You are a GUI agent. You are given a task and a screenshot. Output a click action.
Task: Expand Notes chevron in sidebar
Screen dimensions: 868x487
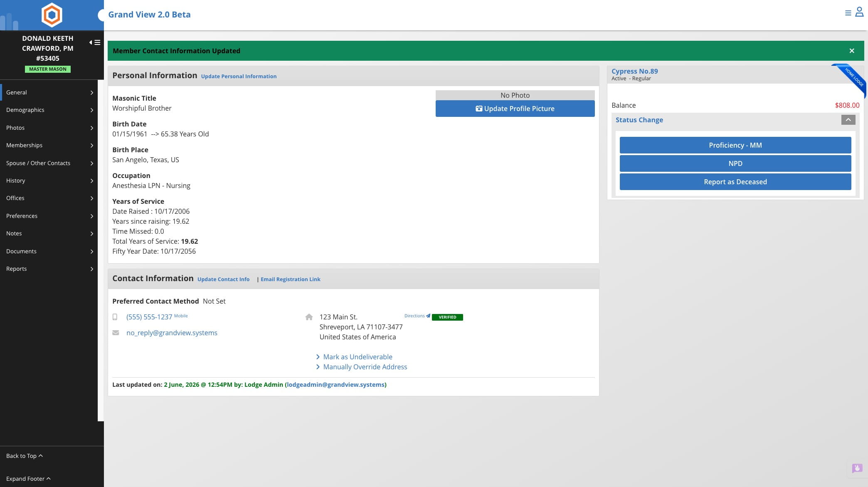pos(92,234)
